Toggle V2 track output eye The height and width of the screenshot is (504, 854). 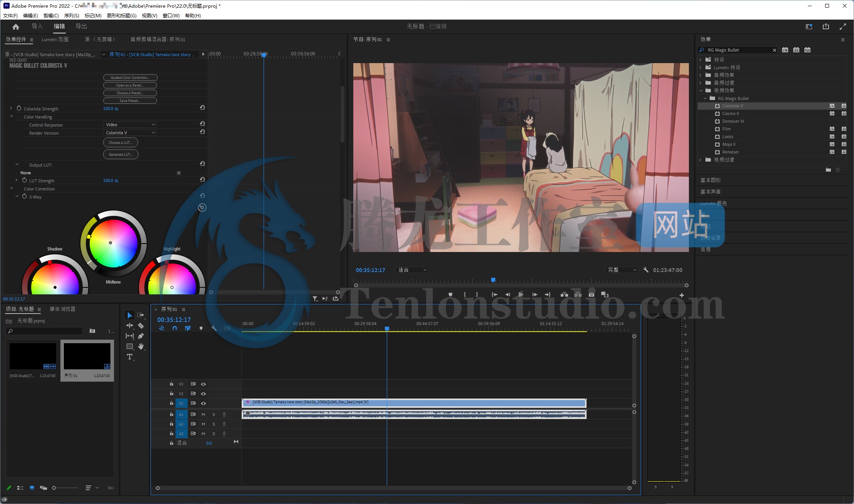203,394
